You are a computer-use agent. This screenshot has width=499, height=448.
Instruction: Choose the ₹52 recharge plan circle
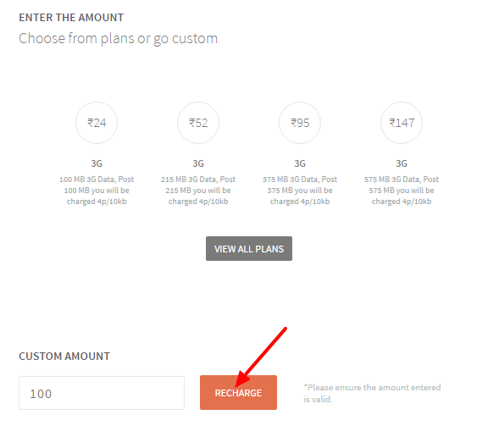click(x=198, y=123)
